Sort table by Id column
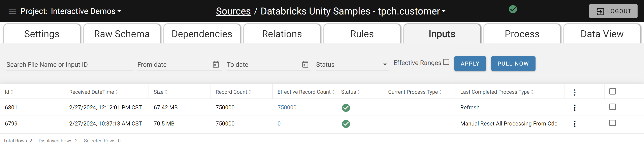The width and height of the screenshot is (644, 147). point(9,92)
